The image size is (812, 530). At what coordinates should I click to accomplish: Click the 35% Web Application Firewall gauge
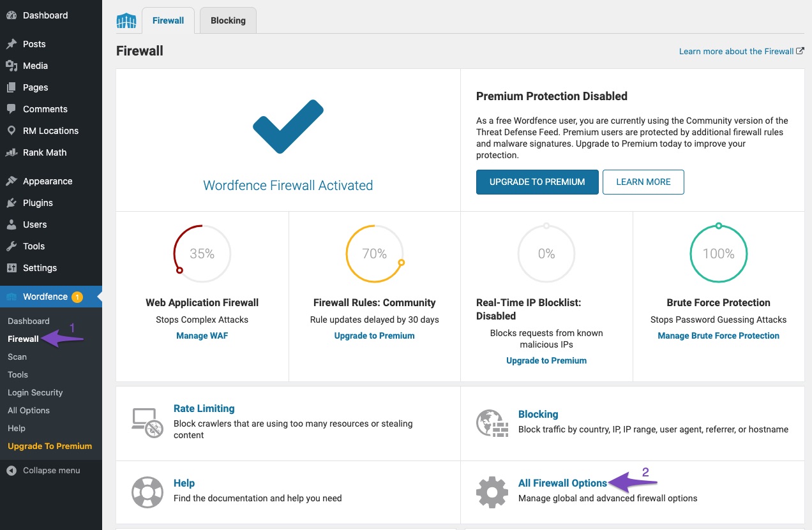click(202, 254)
